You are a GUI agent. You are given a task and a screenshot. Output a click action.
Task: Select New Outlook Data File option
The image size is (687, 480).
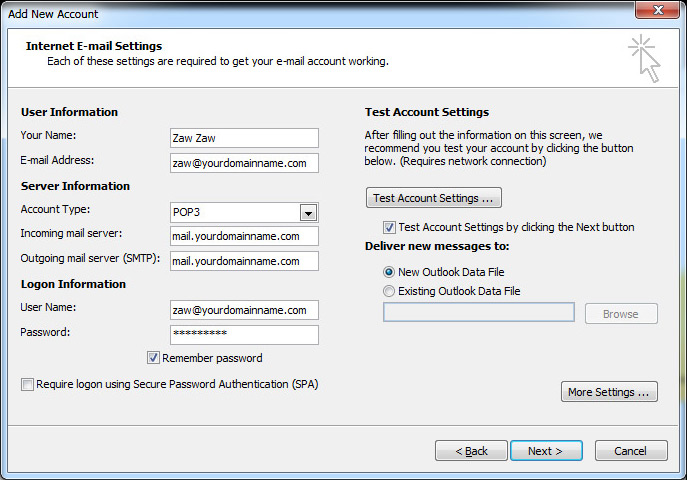click(389, 272)
